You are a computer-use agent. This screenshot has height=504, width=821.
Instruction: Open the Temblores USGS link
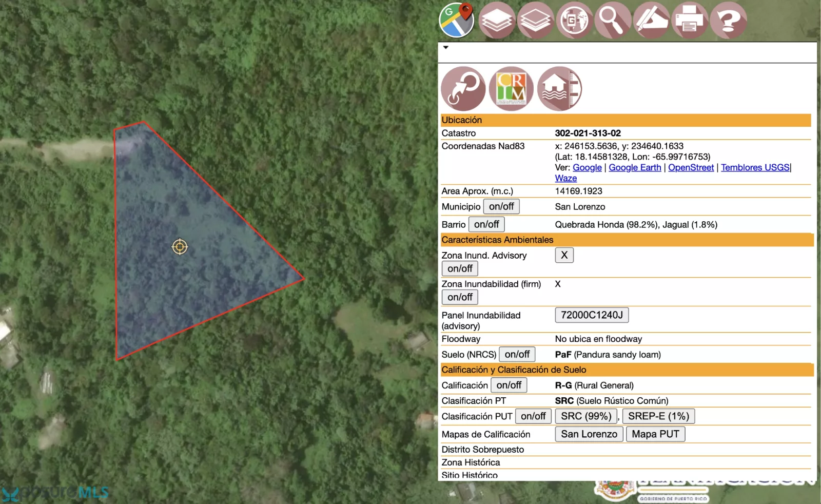(x=755, y=167)
